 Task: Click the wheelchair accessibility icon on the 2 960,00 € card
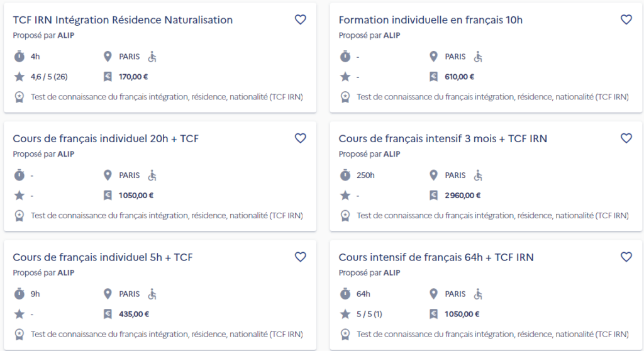coord(478,175)
